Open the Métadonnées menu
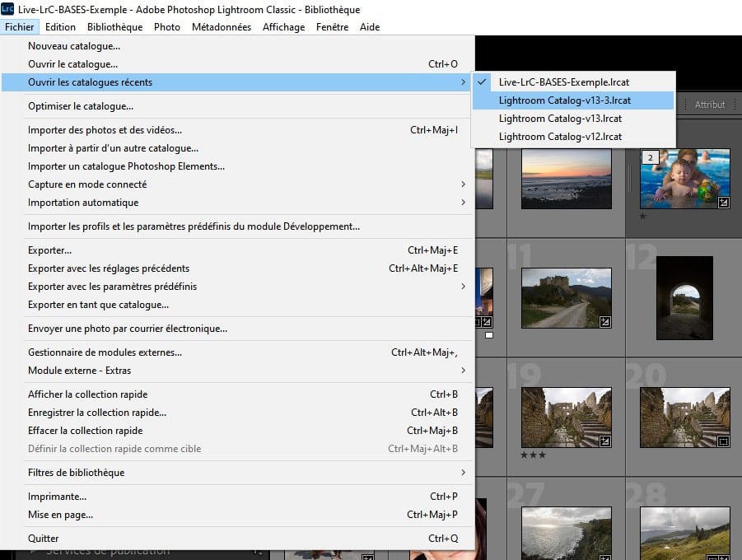 point(222,27)
